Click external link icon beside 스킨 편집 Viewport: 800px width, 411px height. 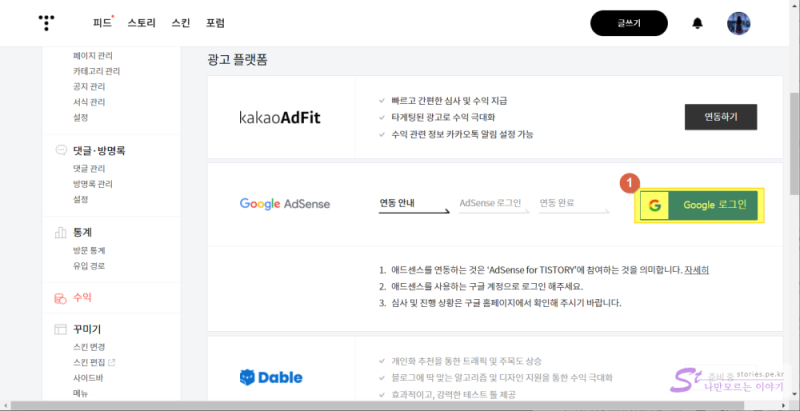coord(112,363)
